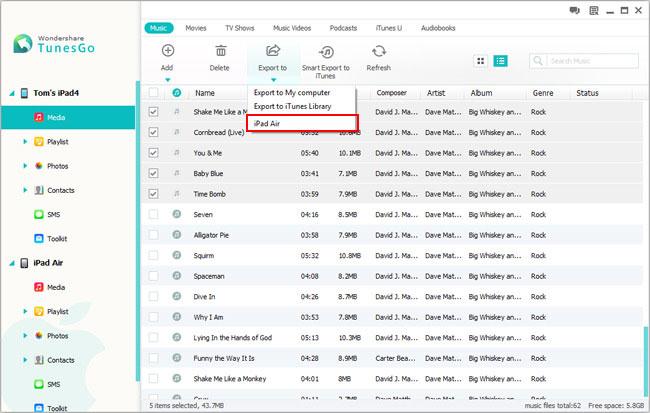Screen dimensions: 650x413
Task: Click Smart Export to iTunes icon
Action: (x=326, y=52)
